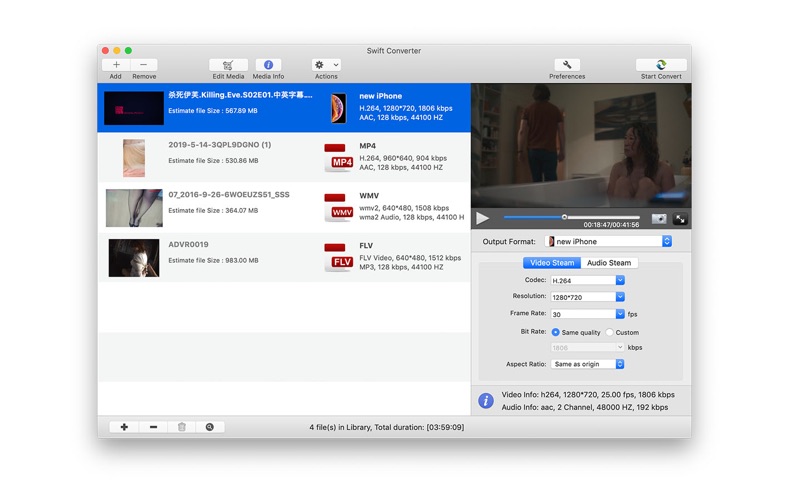Enter fullscreen preview with the expand icon
The image size is (800, 500).
coord(680,218)
